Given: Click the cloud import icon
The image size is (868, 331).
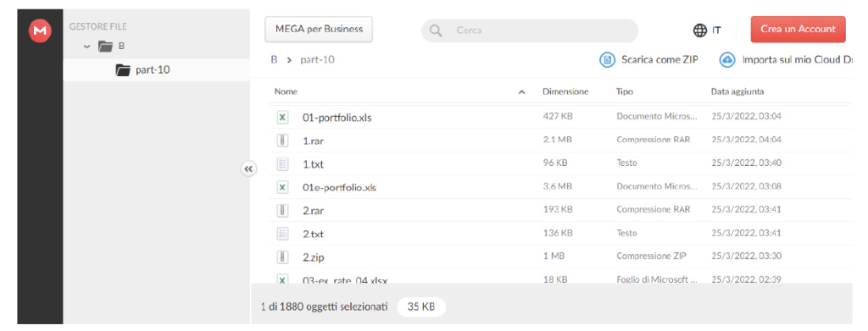Looking at the screenshot, I should pyautogui.click(x=727, y=59).
